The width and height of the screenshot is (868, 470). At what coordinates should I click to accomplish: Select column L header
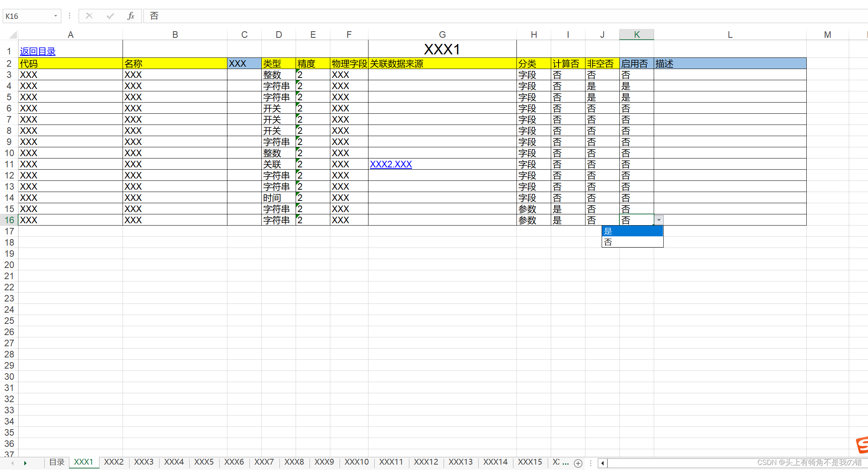tap(730, 35)
